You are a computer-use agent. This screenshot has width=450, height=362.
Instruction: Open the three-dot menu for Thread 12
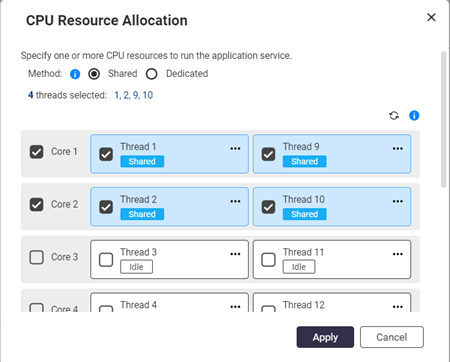[x=398, y=307]
